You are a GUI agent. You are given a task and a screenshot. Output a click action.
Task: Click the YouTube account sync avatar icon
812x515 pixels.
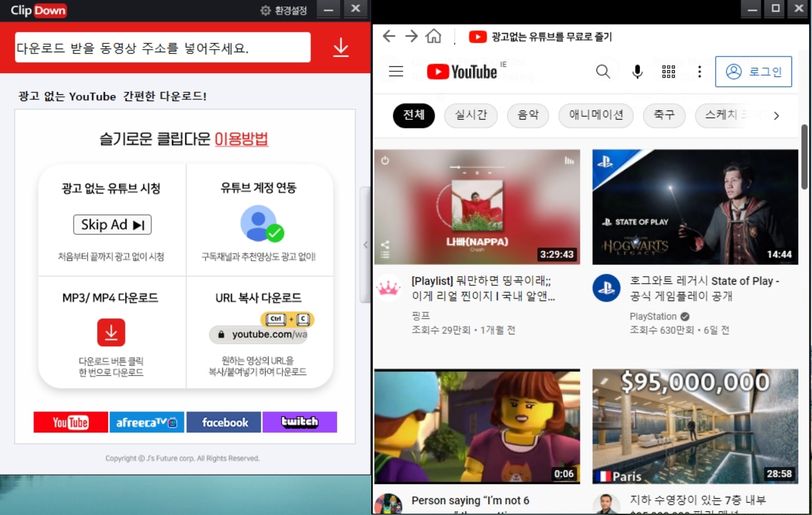[x=261, y=223]
